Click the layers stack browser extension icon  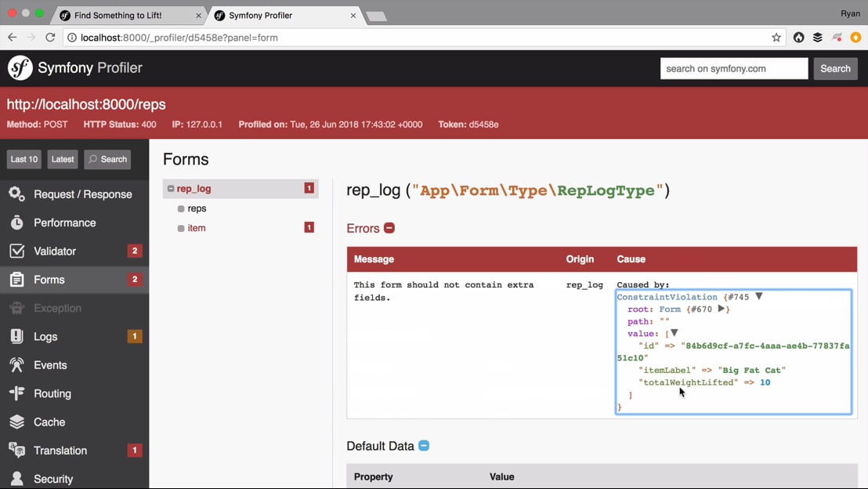(818, 37)
